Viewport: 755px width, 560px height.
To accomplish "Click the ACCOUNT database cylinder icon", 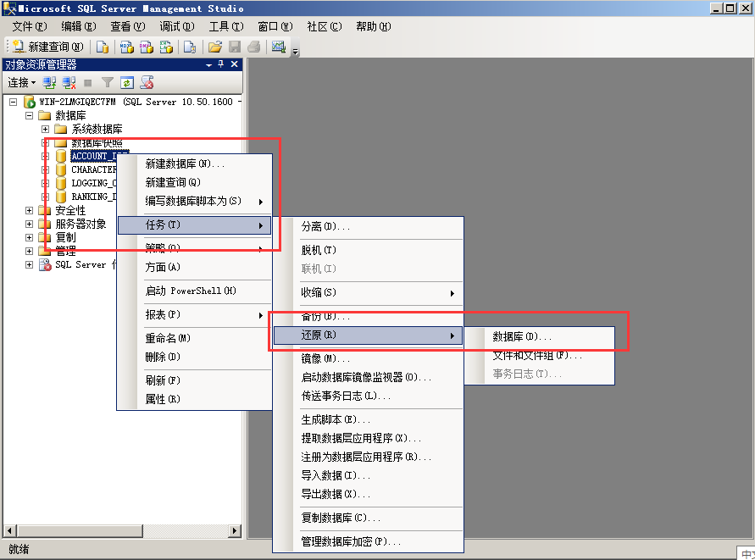I will [61, 156].
